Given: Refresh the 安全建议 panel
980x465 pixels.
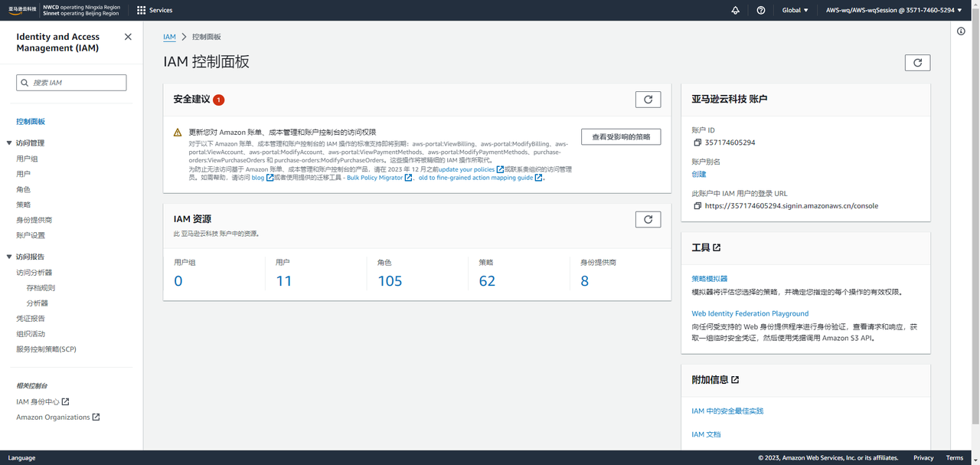Looking at the screenshot, I should [648, 100].
